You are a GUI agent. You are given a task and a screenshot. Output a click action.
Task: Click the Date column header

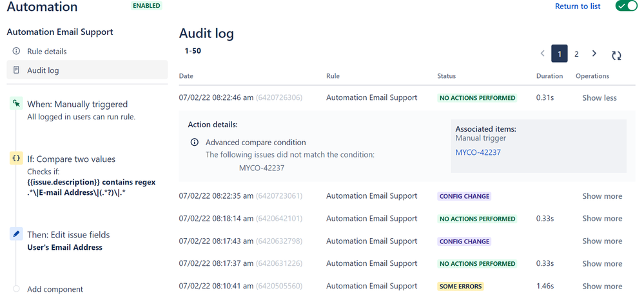pyautogui.click(x=186, y=76)
